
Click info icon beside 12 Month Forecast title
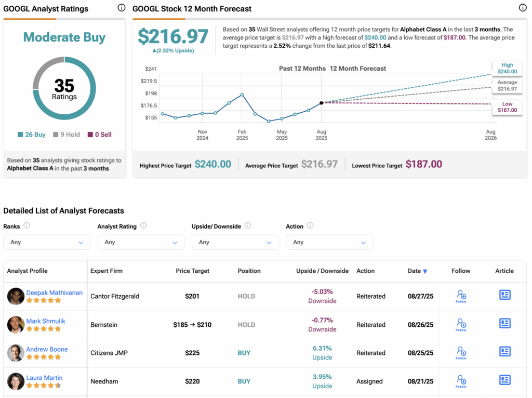[x=523, y=8]
